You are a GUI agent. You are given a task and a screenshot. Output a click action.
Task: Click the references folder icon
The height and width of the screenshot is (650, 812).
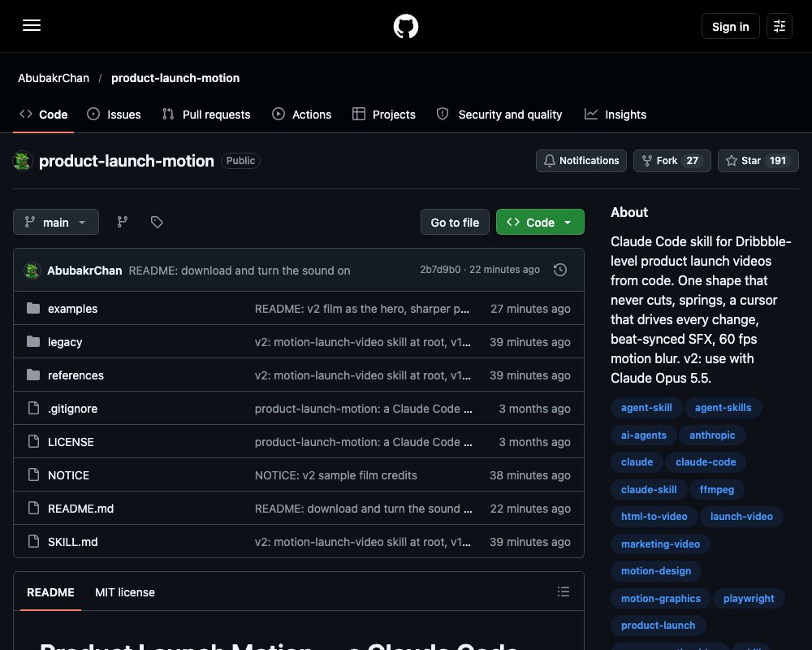tap(33, 375)
